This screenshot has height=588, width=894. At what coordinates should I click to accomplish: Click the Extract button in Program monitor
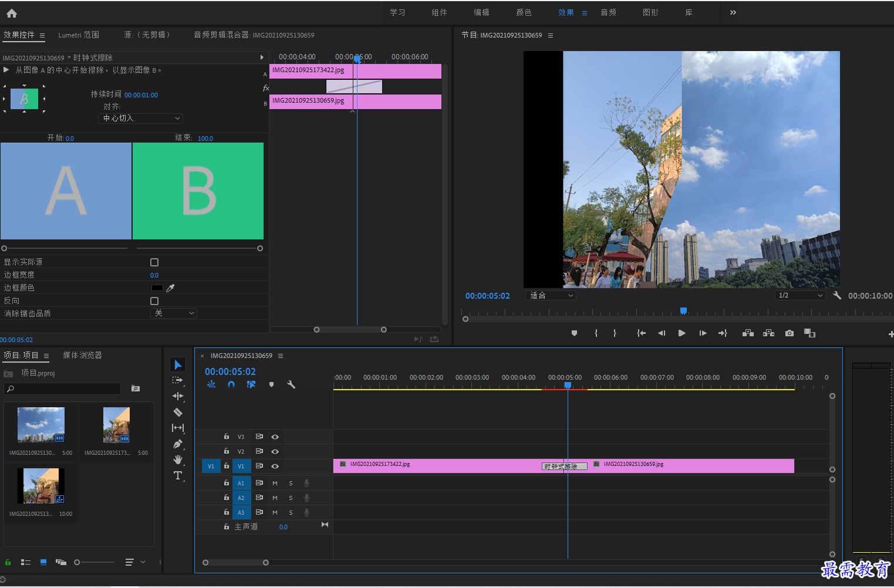768,333
